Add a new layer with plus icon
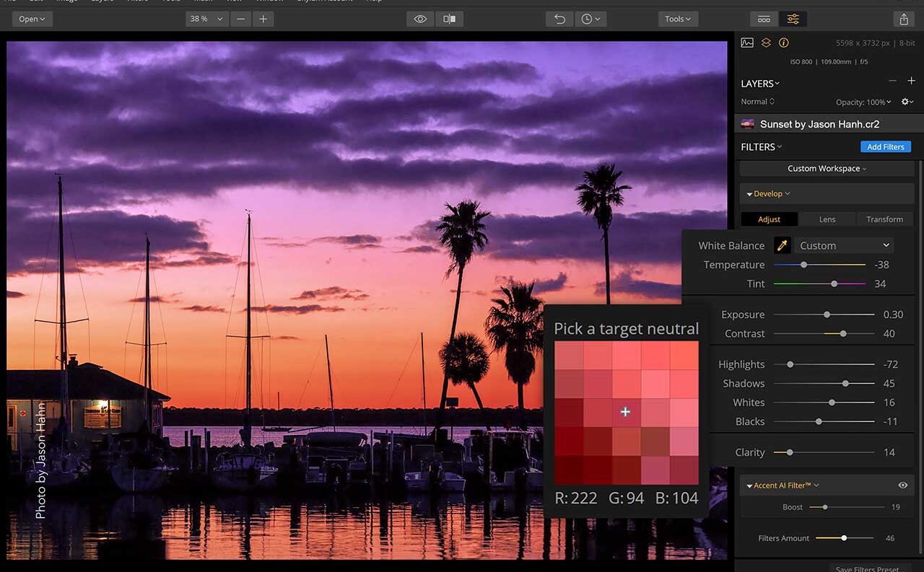Viewport: 924px width, 572px height. (911, 82)
